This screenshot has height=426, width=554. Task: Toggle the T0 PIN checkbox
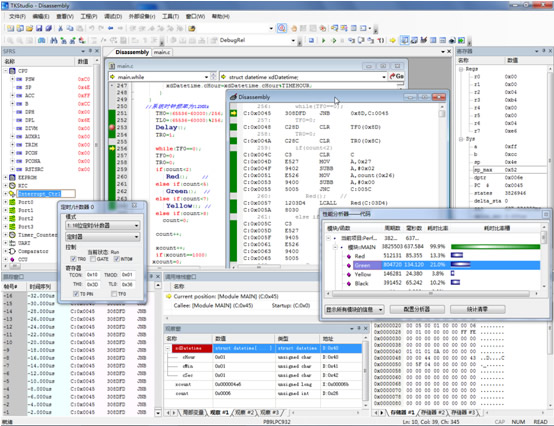pyautogui.click(x=76, y=294)
